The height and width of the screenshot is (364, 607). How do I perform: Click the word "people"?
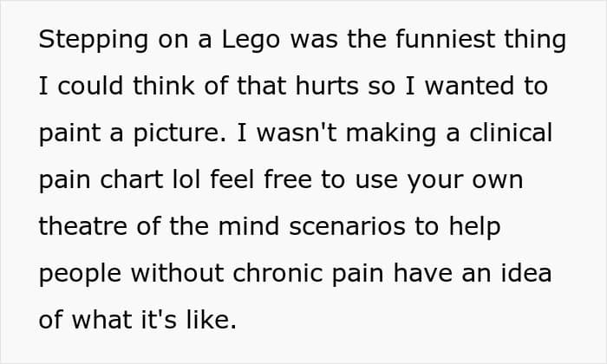click(78, 274)
